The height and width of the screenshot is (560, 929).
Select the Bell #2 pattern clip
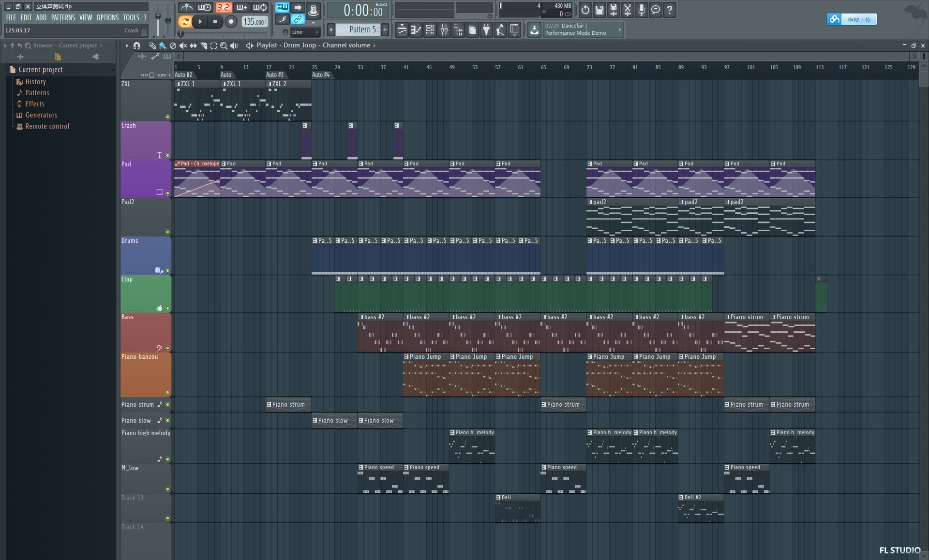[701, 509]
